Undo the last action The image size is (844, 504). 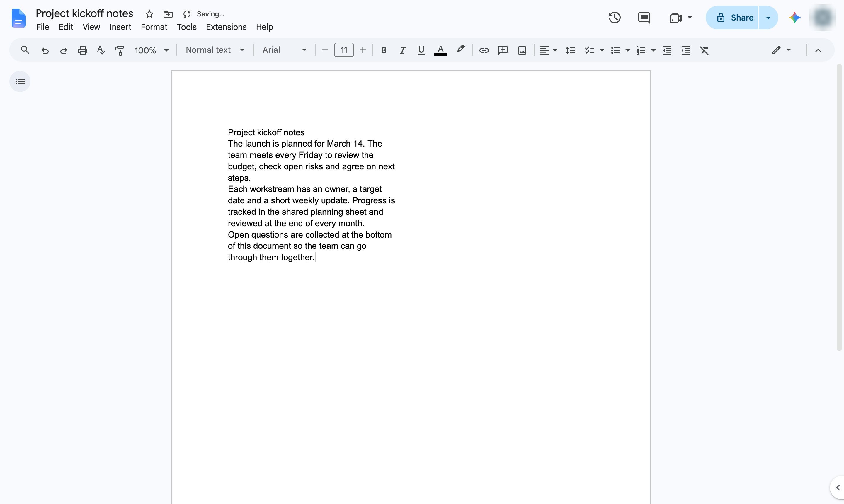coord(45,50)
